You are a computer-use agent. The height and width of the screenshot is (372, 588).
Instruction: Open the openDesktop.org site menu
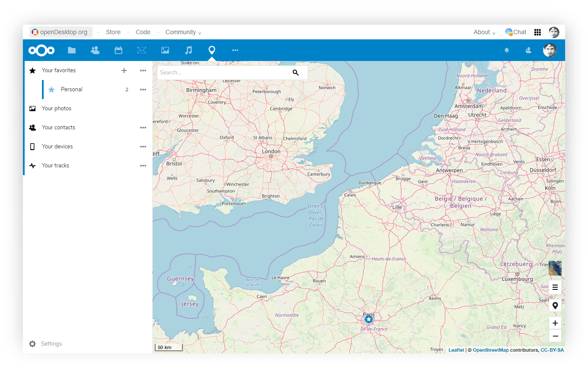61,32
